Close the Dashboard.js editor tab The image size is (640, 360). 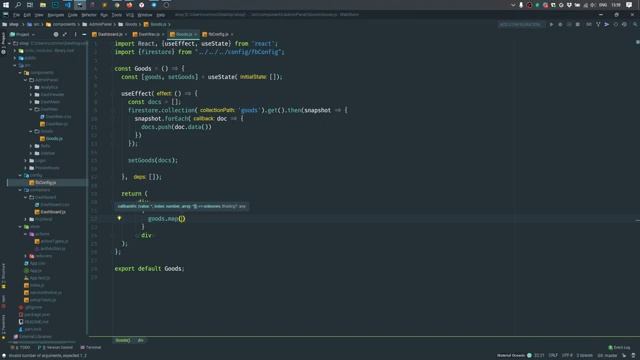[x=126, y=34]
